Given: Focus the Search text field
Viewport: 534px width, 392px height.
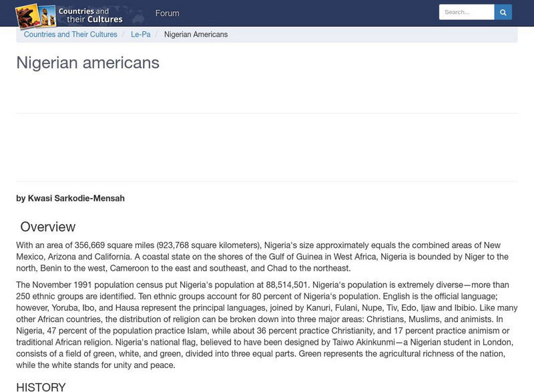Looking at the screenshot, I should pos(466,12).
